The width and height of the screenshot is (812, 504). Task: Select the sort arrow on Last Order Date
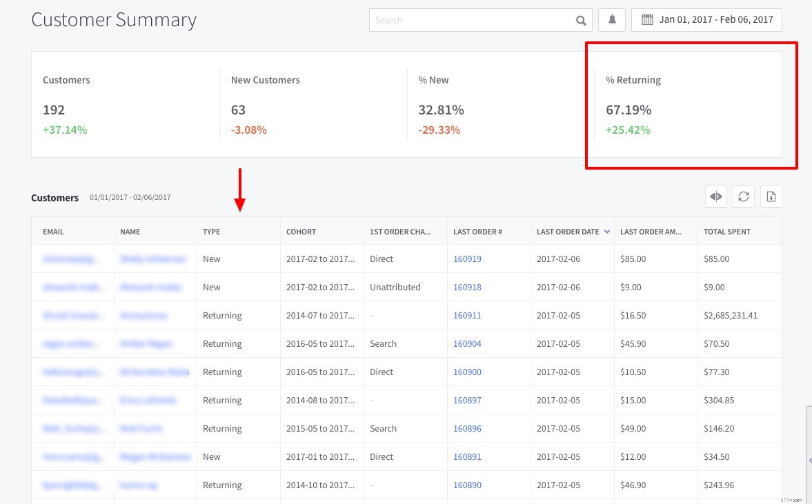[x=606, y=232]
